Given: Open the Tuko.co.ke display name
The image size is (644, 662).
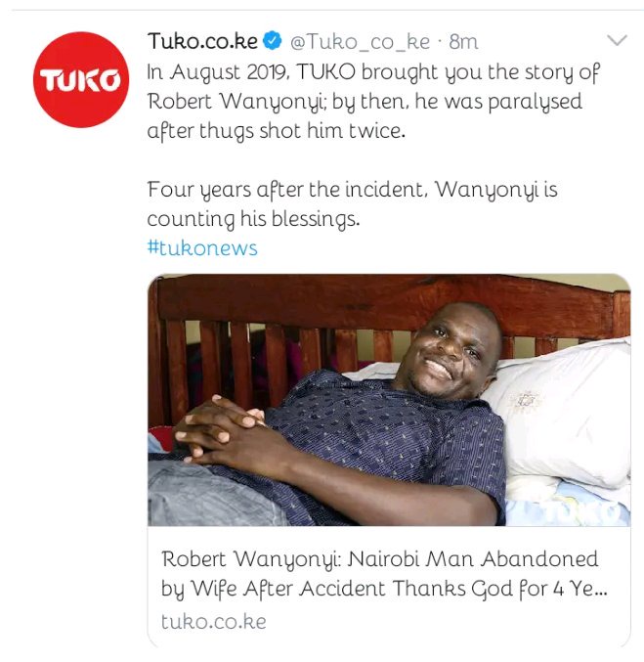Looking at the screenshot, I should pos(202,41).
